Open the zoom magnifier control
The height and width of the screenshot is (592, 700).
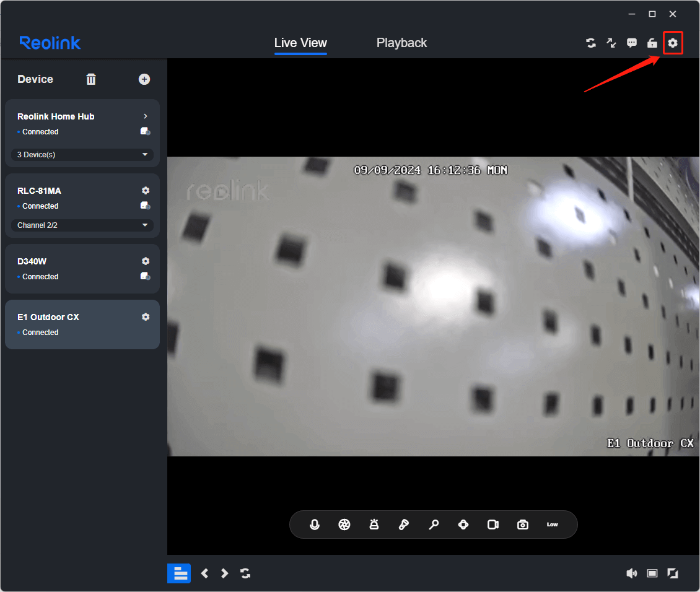(x=434, y=525)
